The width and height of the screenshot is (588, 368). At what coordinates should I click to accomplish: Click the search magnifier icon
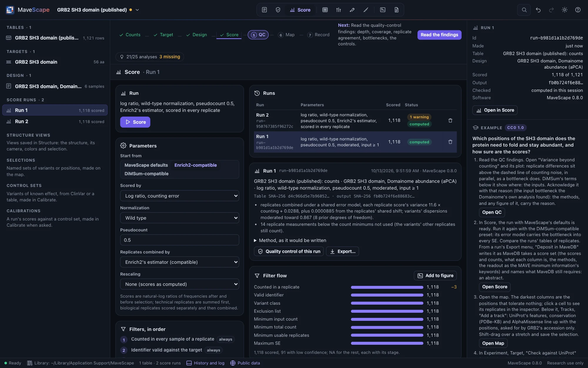tap(524, 10)
